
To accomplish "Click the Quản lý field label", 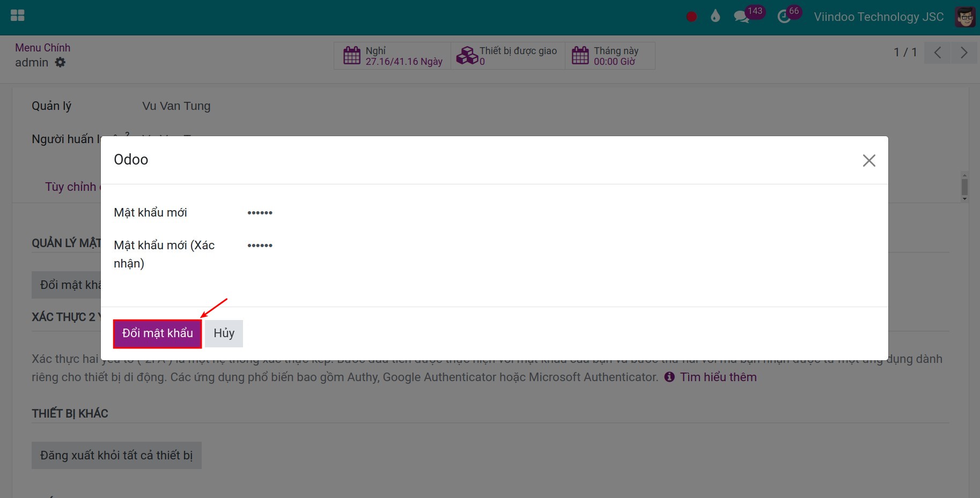I will coord(51,106).
